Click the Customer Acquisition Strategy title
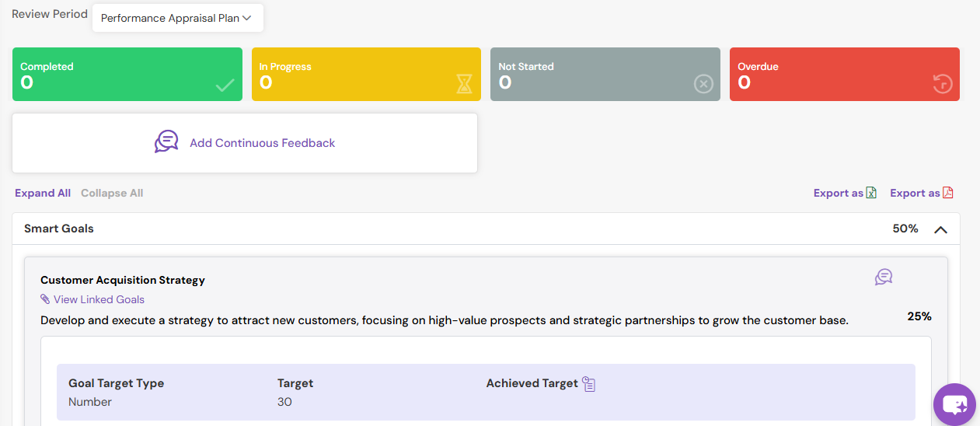 (x=123, y=280)
